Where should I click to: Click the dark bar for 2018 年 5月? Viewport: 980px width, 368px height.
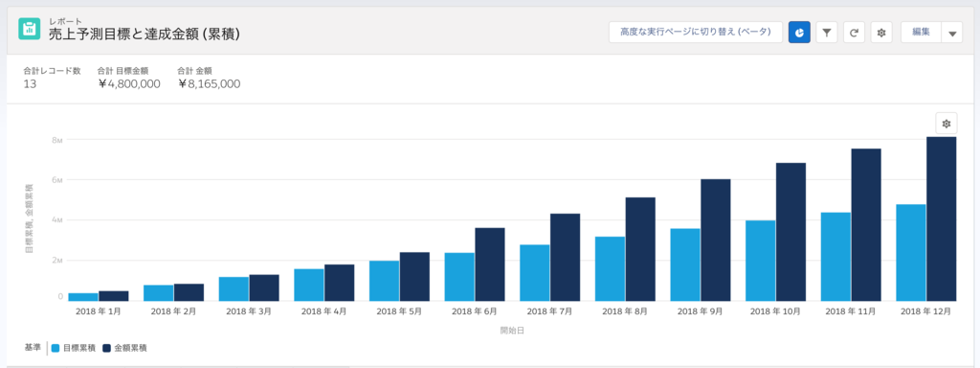click(415, 277)
